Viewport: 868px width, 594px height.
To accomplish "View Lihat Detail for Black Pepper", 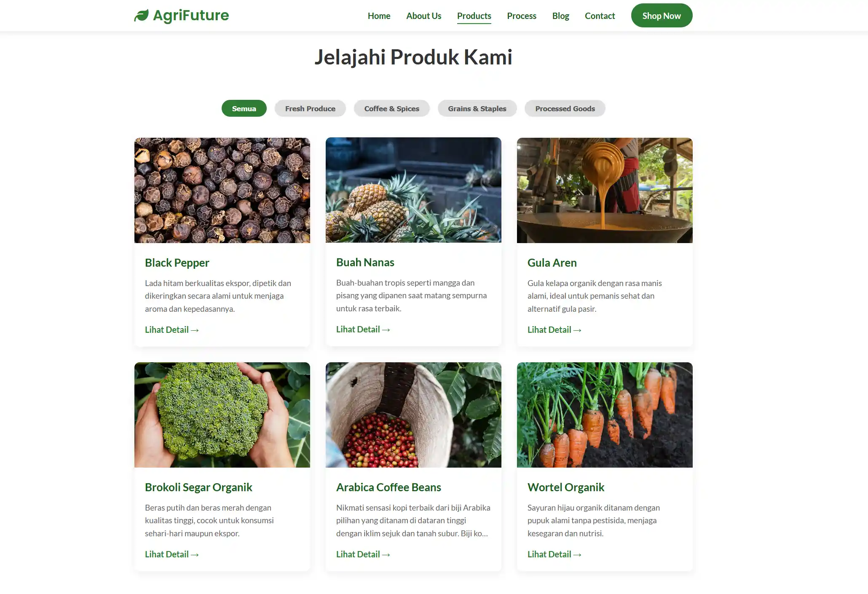I will click(171, 330).
